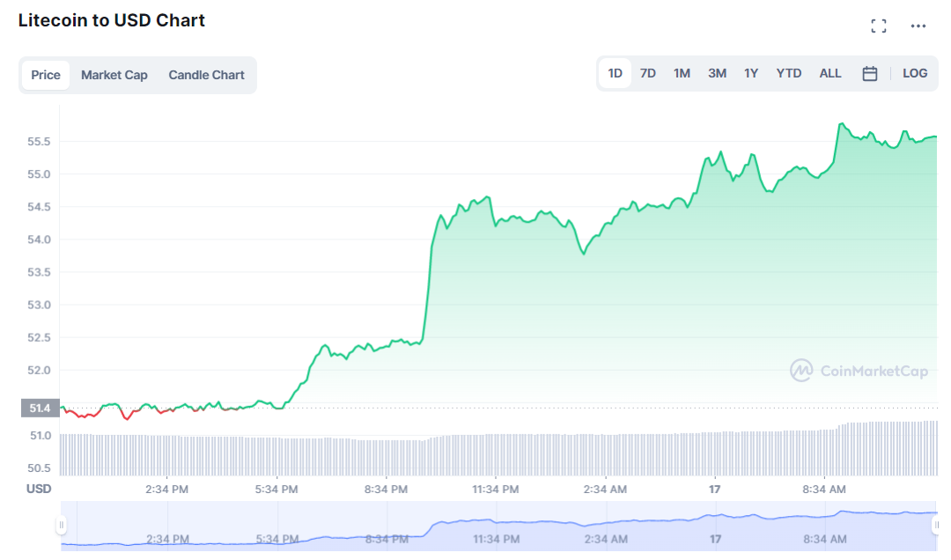Click the 2:34 PM main axis label
The width and height of the screenshot is (951, 560).
click(166, 489)
